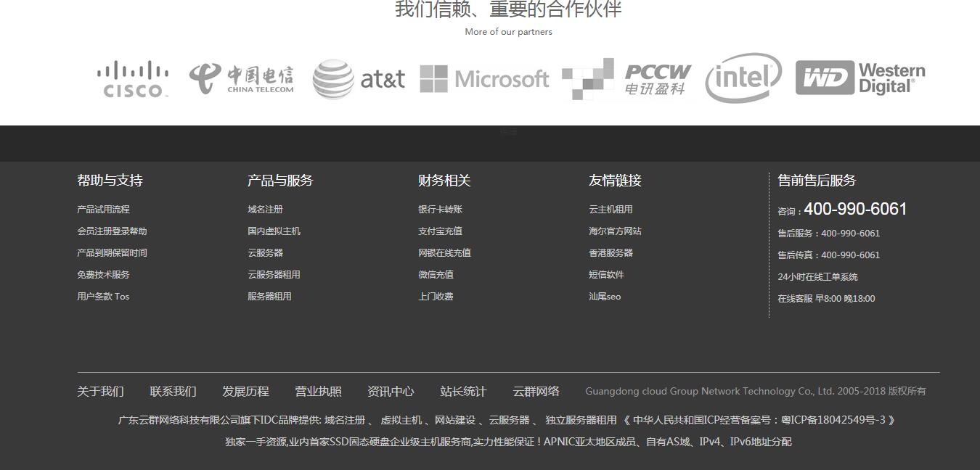
Task: Click the 产品与服务 column heading
Action: tap(280, 181)
